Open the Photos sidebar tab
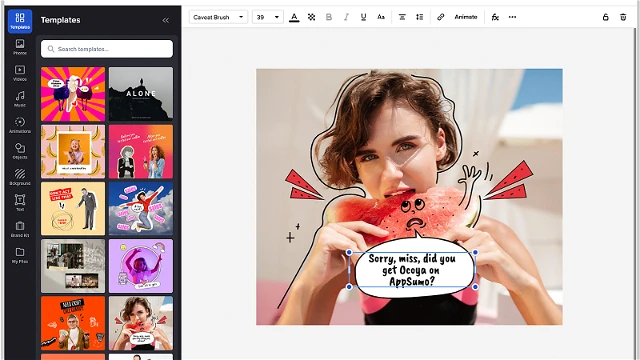Image resolution: width=640 pixels, height=360 pixels. (20, 47)
